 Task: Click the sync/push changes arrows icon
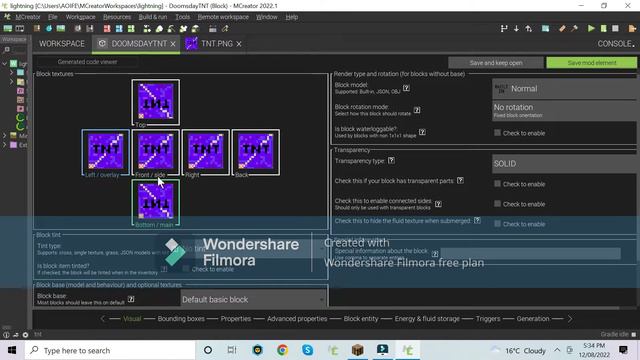pyautogui.click(x=529, y=29)
